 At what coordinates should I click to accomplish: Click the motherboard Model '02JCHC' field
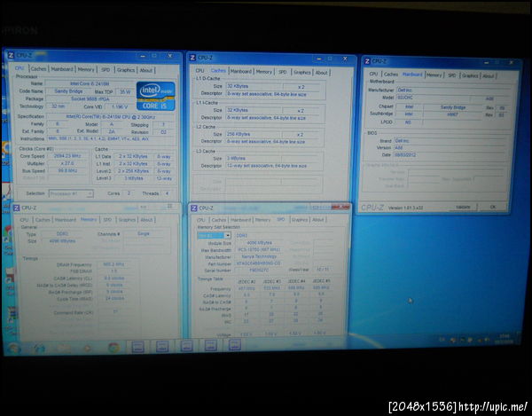pyautogui.click(x=434, y=98)
